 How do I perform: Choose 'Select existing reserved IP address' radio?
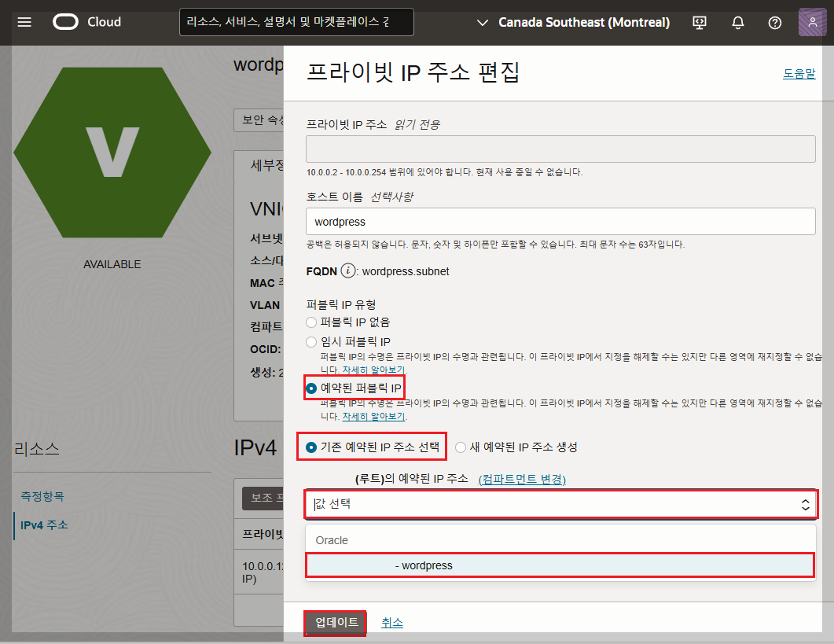coord(311,447)
